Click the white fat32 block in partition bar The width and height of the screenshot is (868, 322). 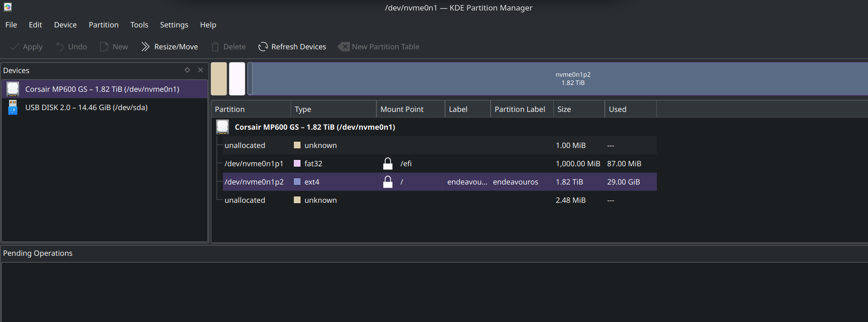[237, 79]
